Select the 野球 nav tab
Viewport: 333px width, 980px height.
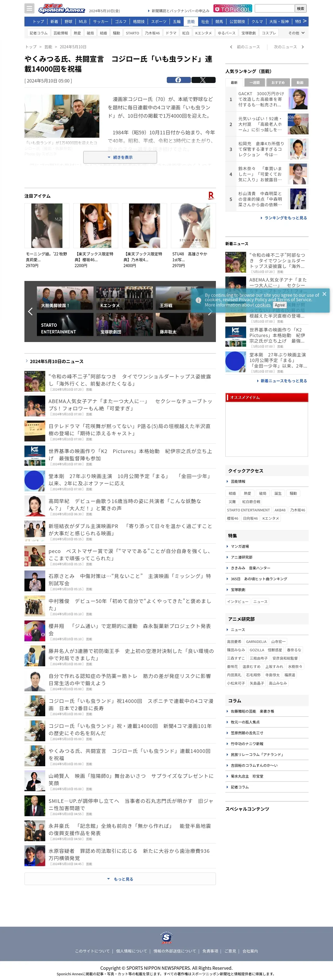(69, 22)
